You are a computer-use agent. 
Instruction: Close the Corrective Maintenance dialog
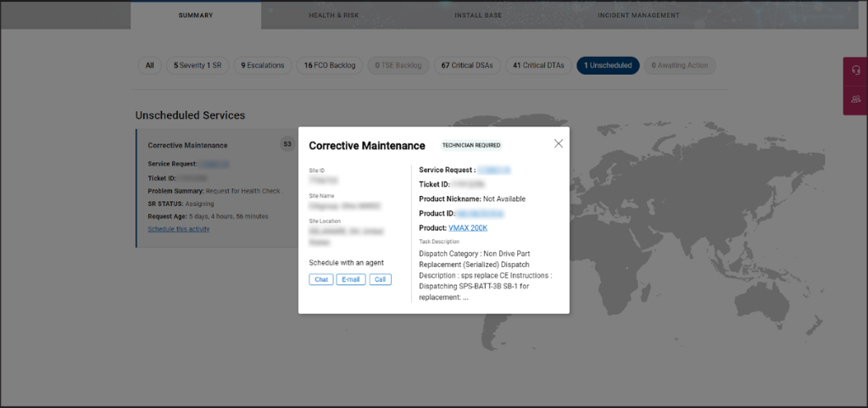pos(558,143)
